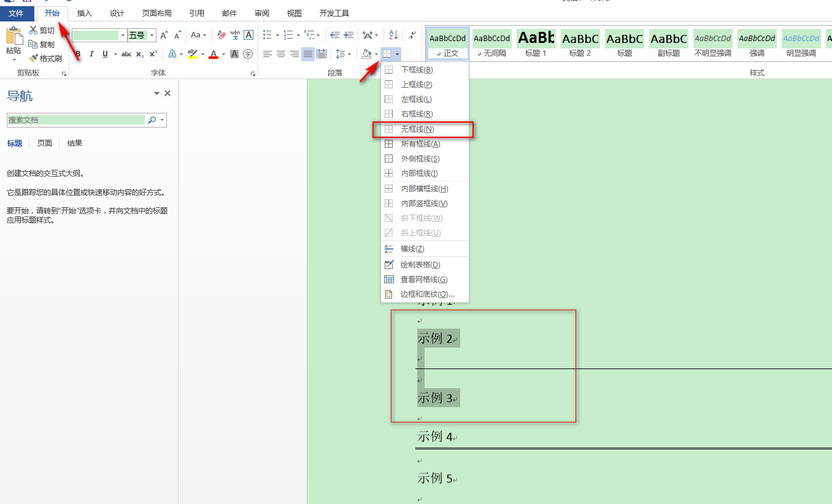Expand the Shading color dropdown arrow
Viewport: 832px width, 504px height.
click(x=376, y=54)
